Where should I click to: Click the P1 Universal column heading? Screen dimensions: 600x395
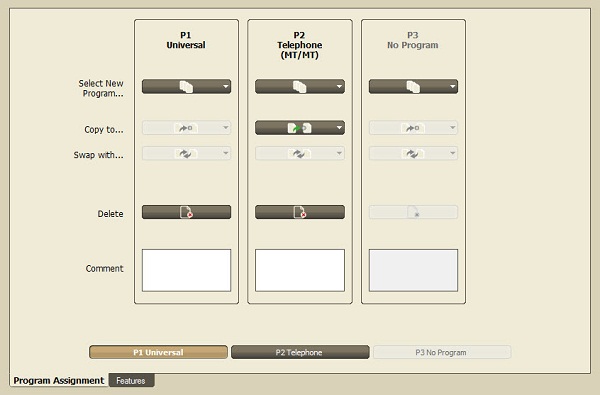tap(186, 40)
